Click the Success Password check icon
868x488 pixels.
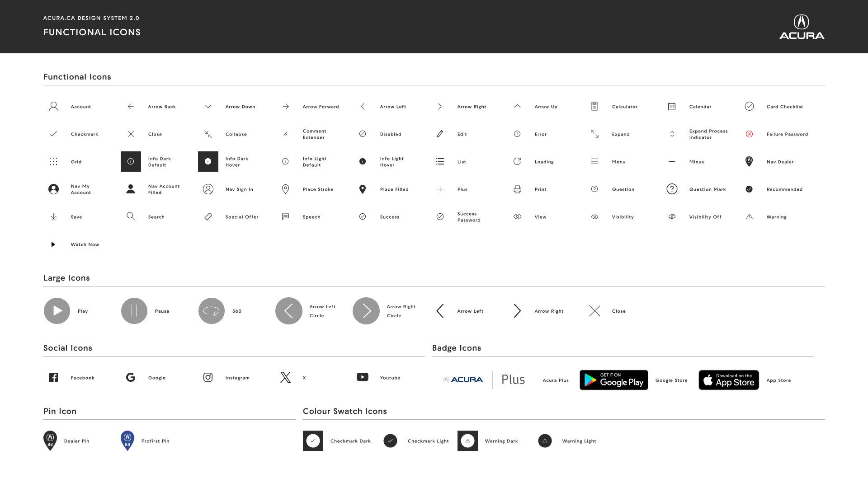point(440,217)
